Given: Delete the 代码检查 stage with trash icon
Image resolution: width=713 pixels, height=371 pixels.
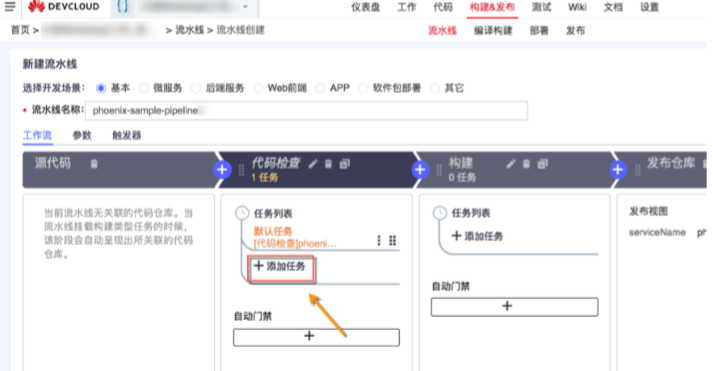Looking at the screenshot, I should point(328,164).
